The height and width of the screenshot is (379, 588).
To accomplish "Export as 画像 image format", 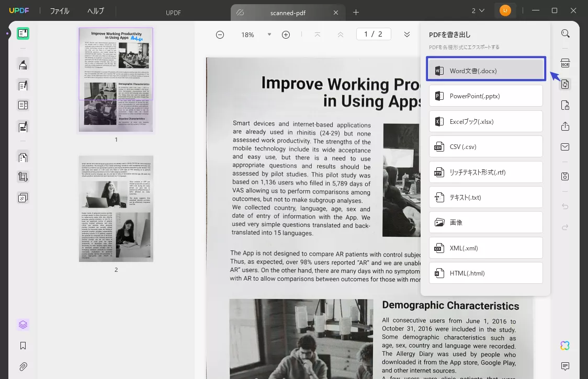I will coord(486,222).
